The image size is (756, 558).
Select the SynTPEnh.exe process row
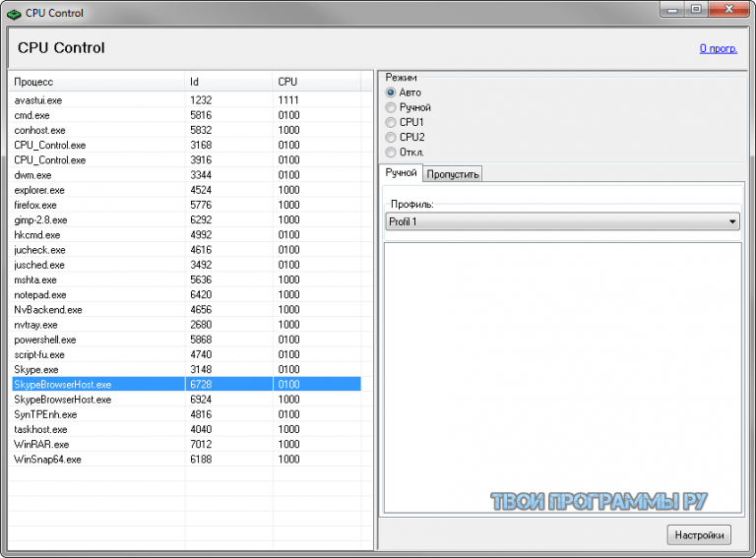point(186,414)
